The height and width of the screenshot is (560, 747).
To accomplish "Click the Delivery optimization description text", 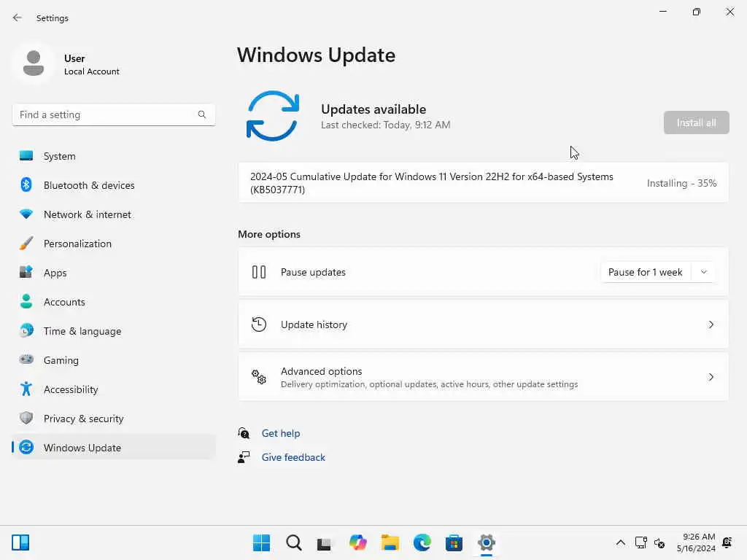I will click(x=429, y=384).
